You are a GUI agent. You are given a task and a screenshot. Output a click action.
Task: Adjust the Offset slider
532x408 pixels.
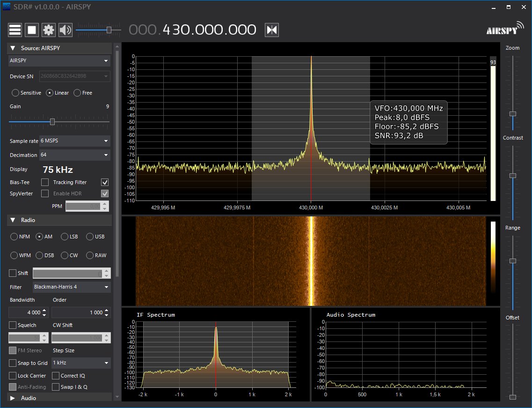(513, 397)
